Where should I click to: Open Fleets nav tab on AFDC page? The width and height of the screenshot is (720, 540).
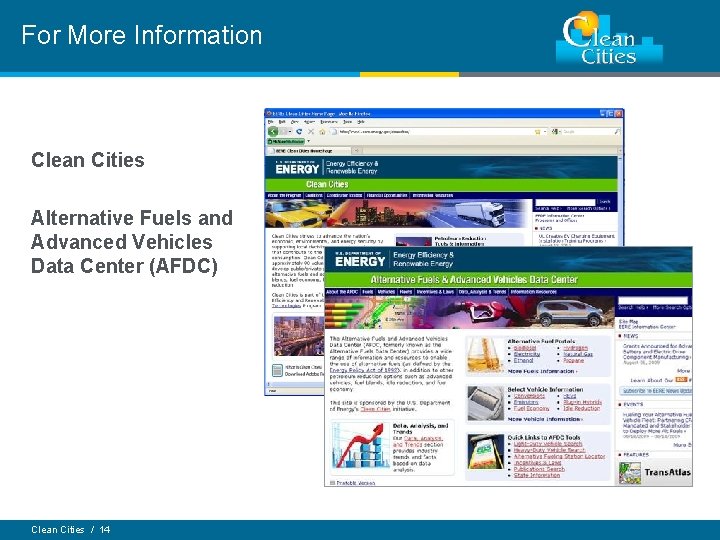406,292
